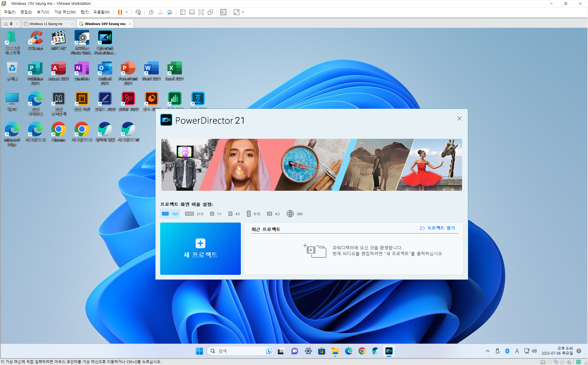Click the New Project tile with the plus icon
The width and height of the screenshot is (588, 365).
200,248
